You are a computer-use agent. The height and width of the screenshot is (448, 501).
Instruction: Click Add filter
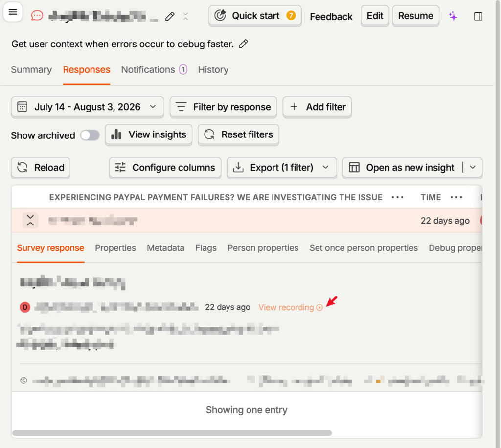click(317, 107)
